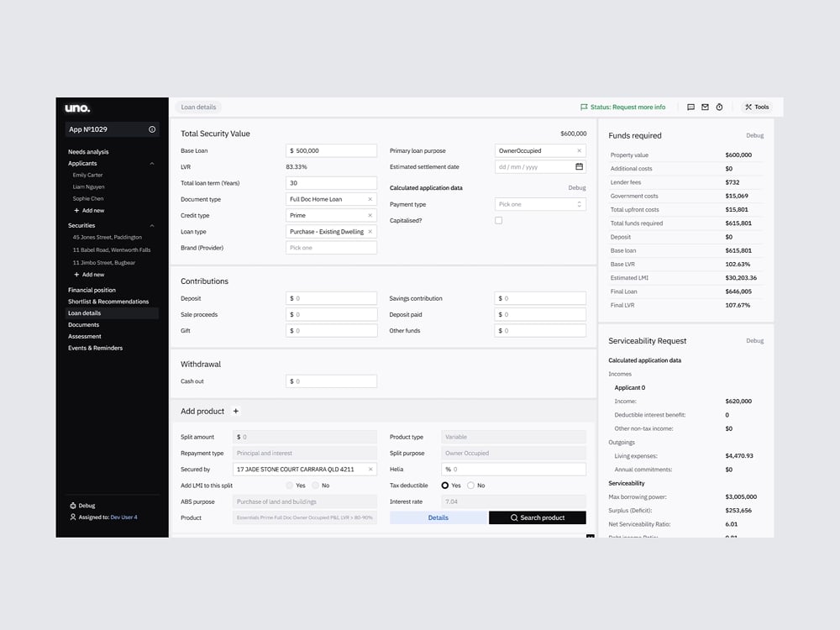Open the chat message icon in top bar
The width and height of the screenshot is (840, 630).
click(691, 108)
